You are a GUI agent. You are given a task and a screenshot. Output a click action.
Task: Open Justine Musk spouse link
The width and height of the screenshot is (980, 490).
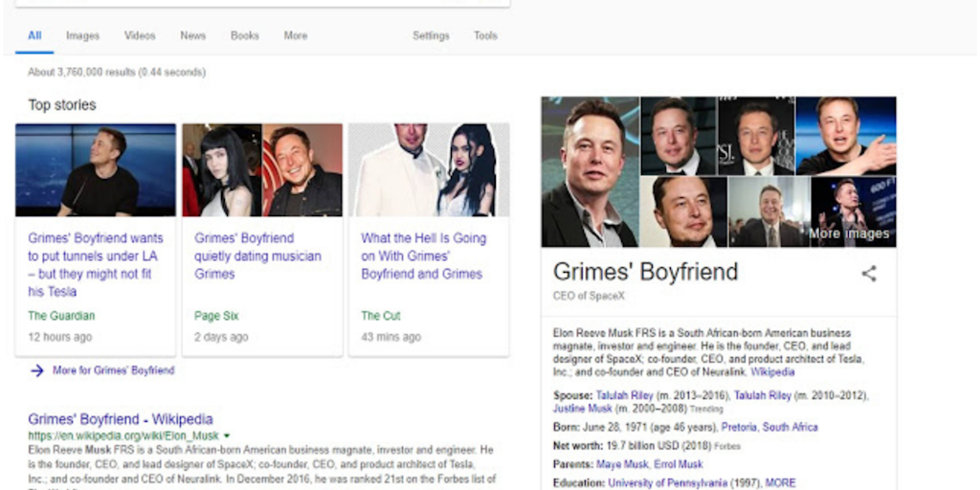[x=583, y=408]
